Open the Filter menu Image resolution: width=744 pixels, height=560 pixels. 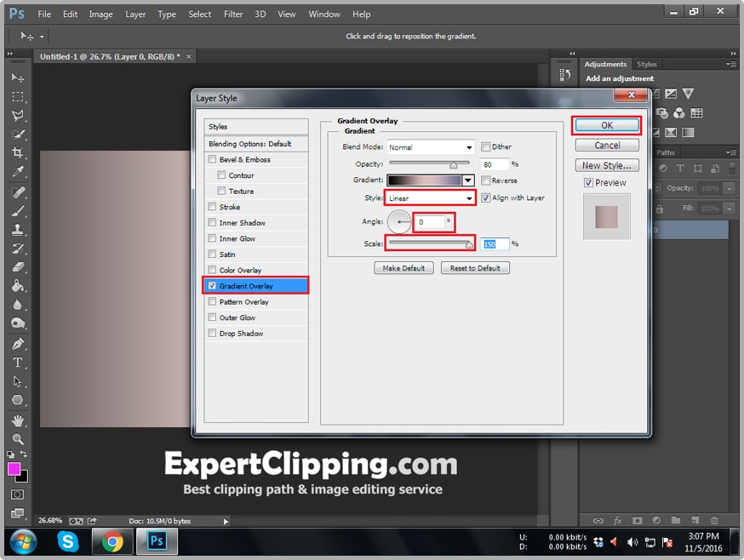pos(233,14)
